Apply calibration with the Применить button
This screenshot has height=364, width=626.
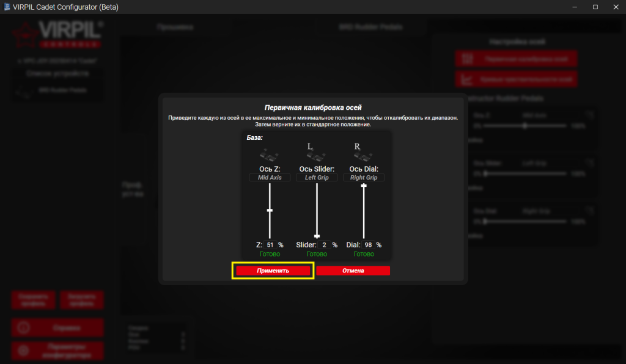[273, 271]
